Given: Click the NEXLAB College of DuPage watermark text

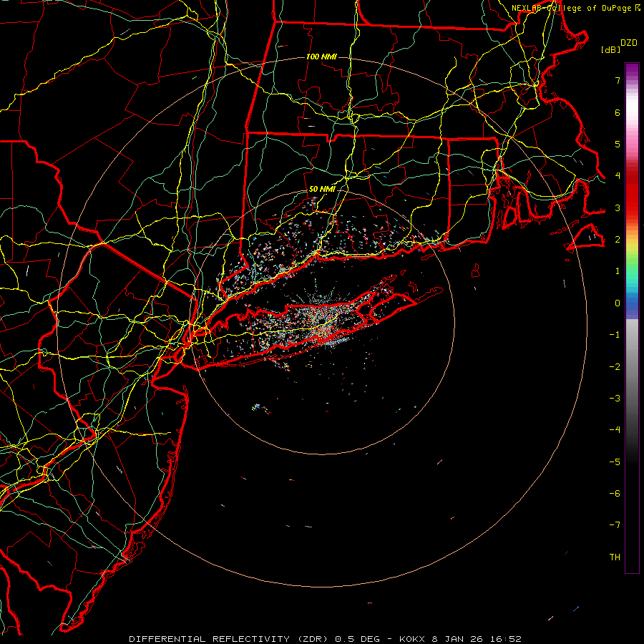Looking at the screenshot, I should coord(575,8).
